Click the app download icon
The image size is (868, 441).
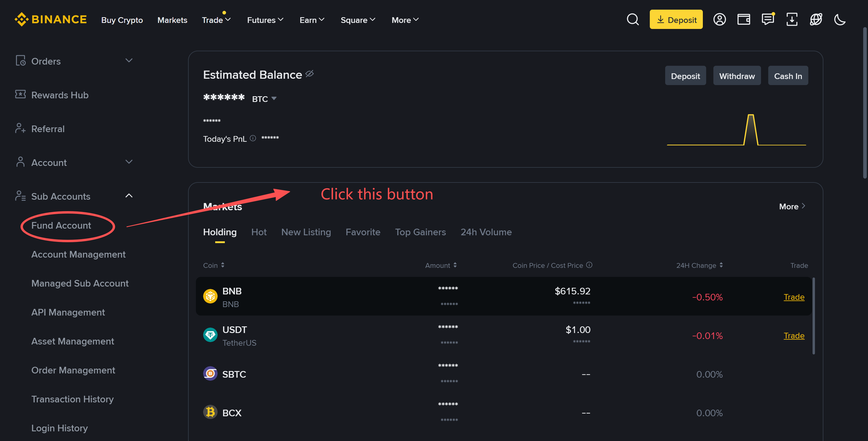[791, 20]
